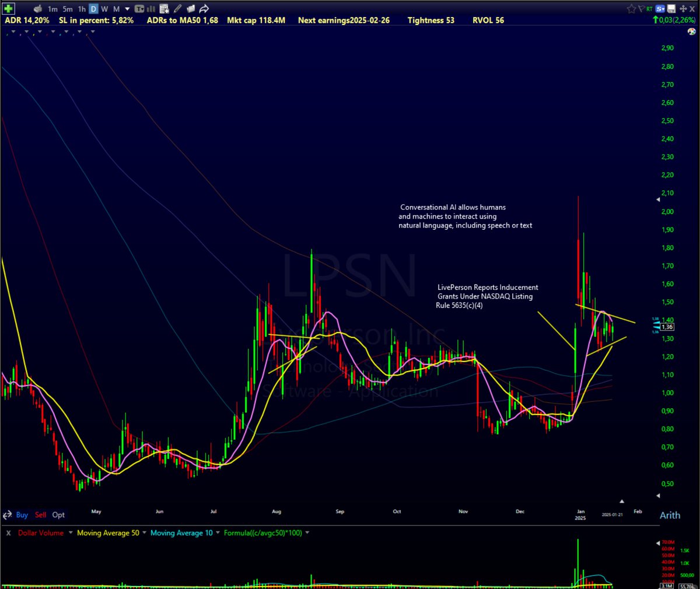Viewport: 700px width, 589px height.
Task: Click the Conversational AI note text
Action: coord(466,216)
